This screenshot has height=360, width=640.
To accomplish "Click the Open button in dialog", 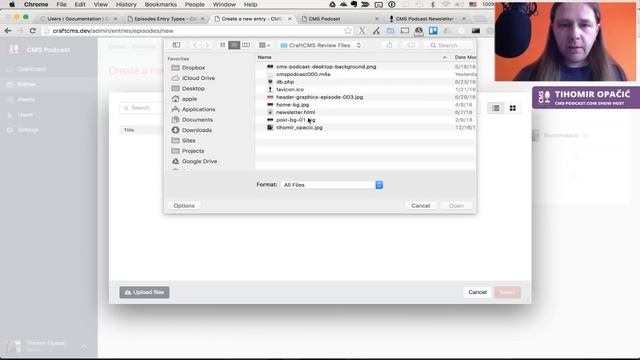I will 456,206.
